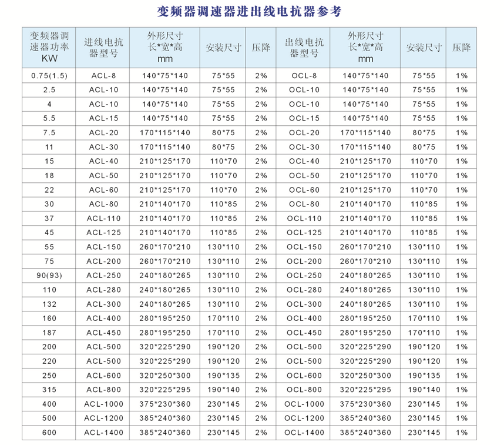Screen dimensions: 504x445
Task: Select the OCL-30 model cell
Action: (x=304, y=147)
